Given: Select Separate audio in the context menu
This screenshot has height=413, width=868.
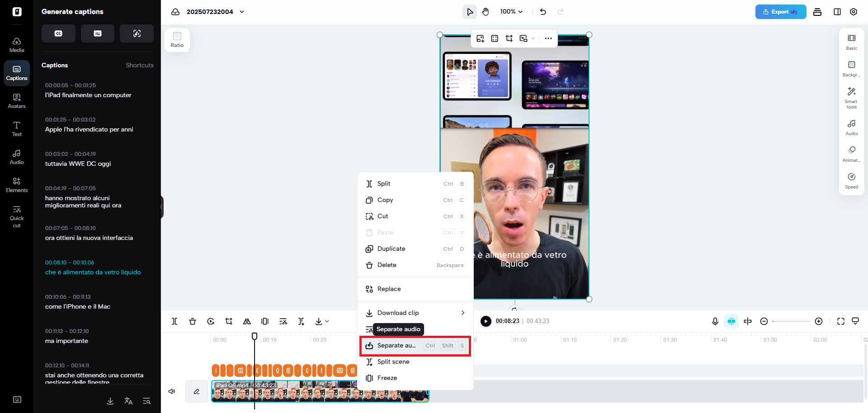Looking at the screenshot, I should pos(415,346).
